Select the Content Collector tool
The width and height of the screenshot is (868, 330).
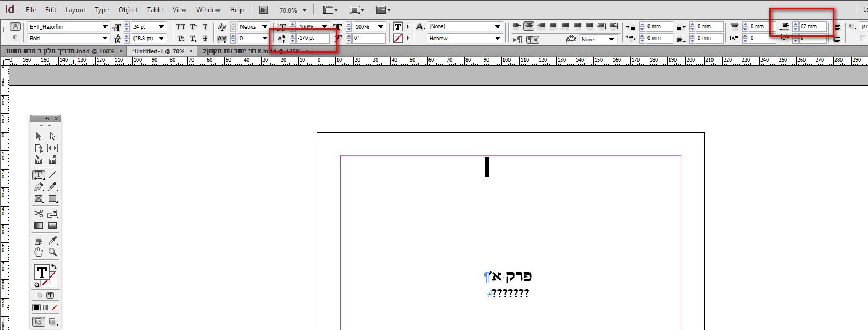(39, 160)
